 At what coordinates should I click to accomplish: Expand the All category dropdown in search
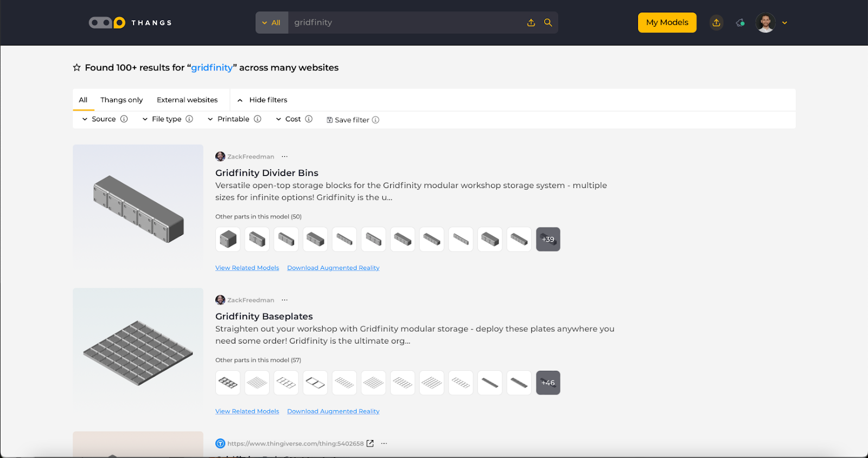pos(272,23)
